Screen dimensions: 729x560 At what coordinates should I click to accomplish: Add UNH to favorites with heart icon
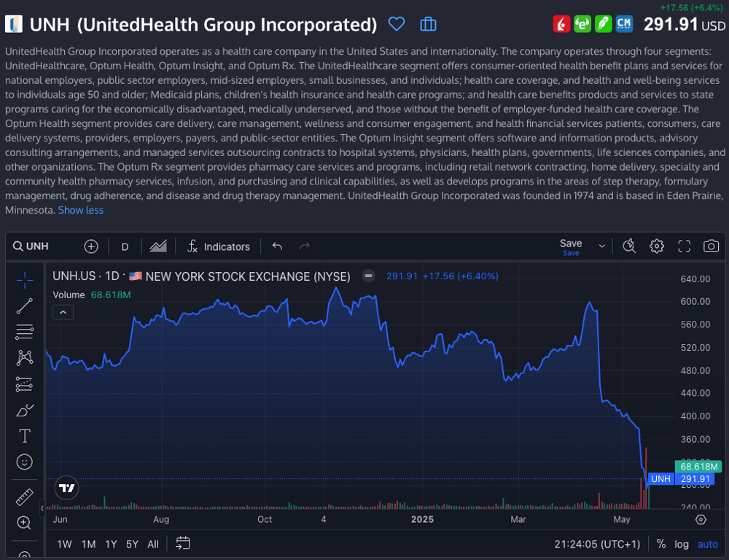point(397,25)
